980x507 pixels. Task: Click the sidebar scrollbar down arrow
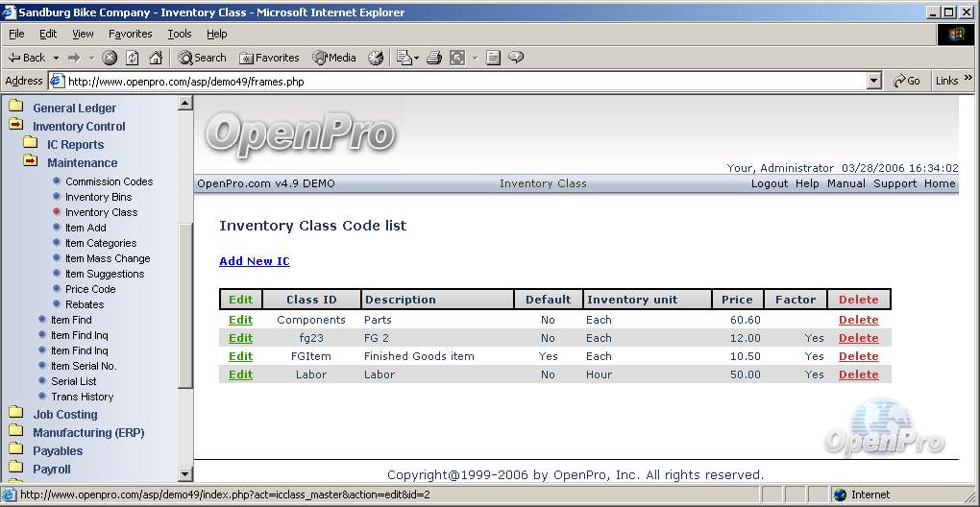[185, 474]
